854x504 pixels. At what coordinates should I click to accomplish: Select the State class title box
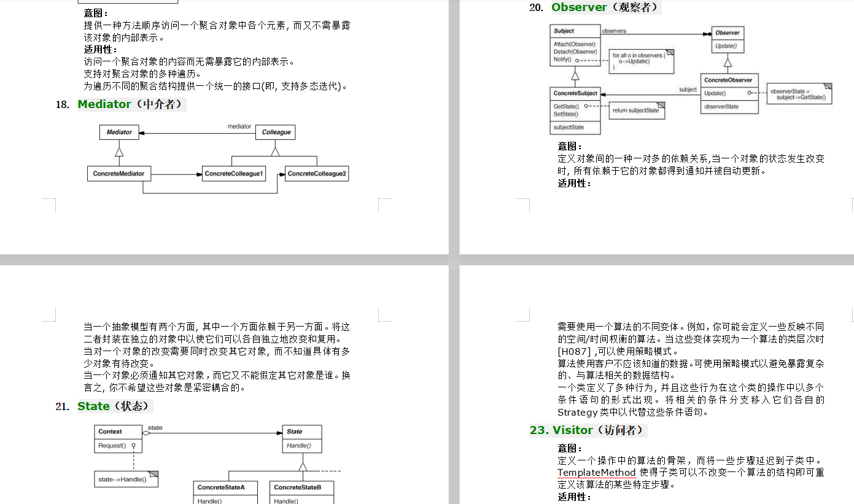point(302,432)
